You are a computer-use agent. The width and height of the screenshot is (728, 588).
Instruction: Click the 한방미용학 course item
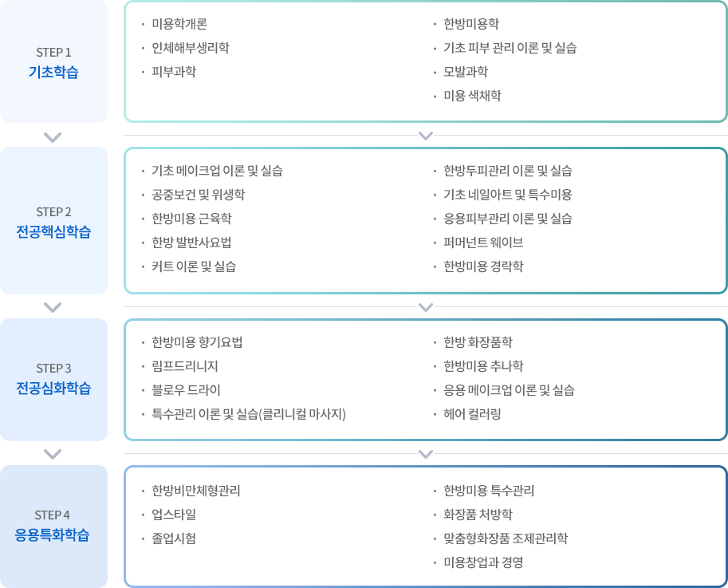(471, 24)
